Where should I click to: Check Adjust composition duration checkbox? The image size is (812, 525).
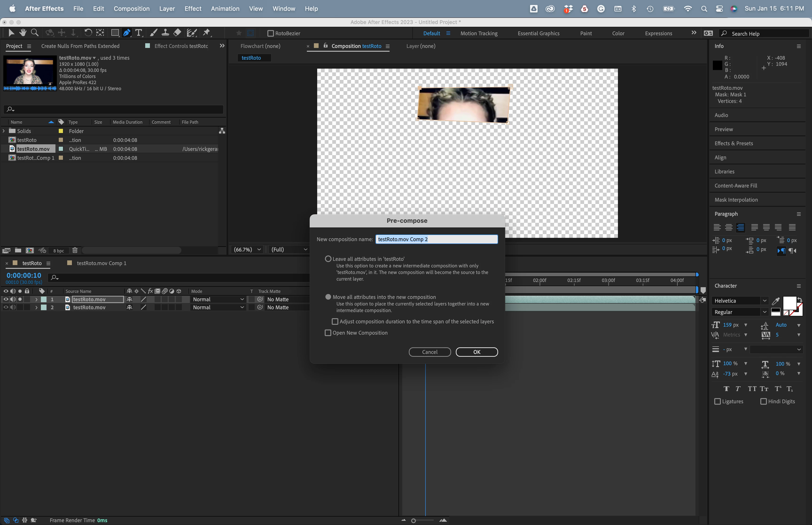point(335,322)
